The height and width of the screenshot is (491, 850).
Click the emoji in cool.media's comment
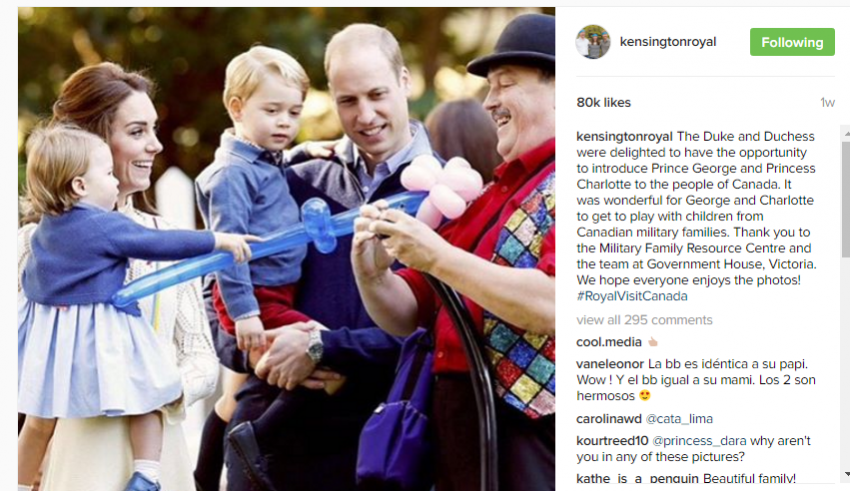(x=653, y=342)
